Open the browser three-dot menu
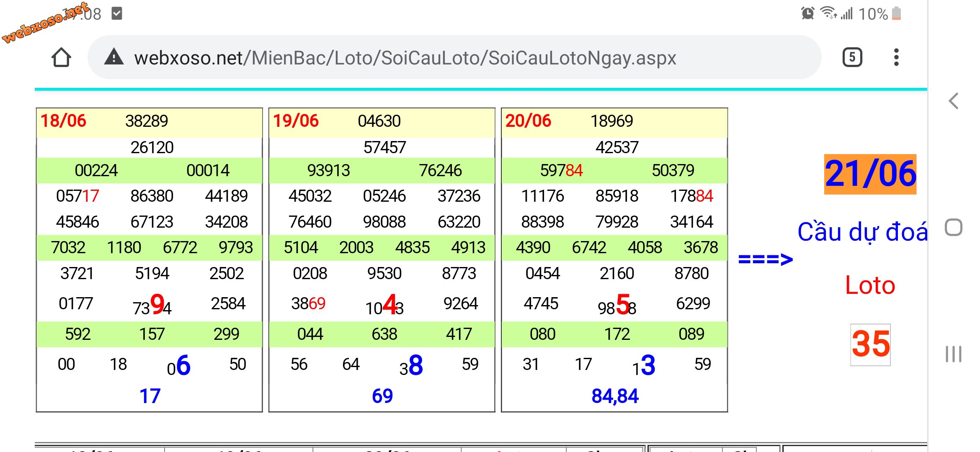The width and height of the screenshot is (980, 452). point(896,57)
